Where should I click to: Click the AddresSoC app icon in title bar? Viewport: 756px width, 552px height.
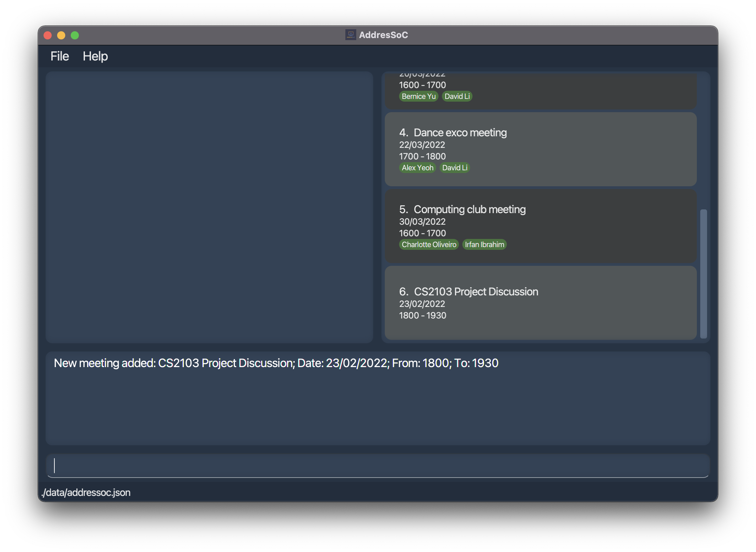click(350, 35)
